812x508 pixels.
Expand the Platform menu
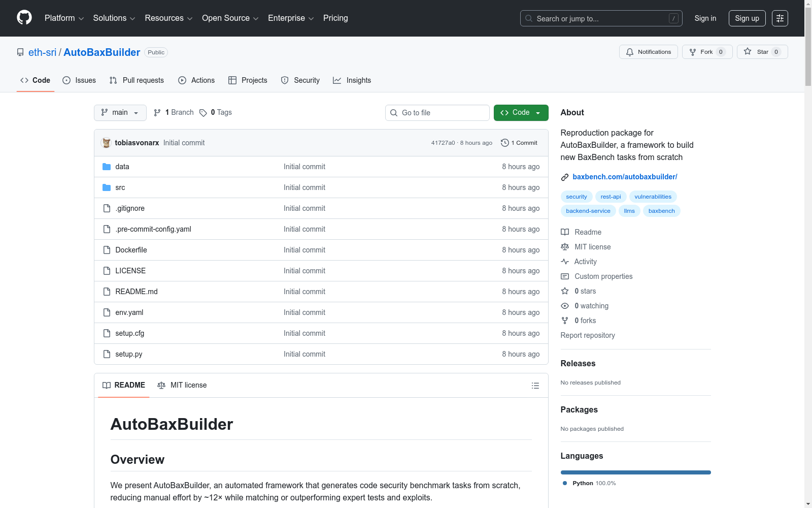point(64,18)
